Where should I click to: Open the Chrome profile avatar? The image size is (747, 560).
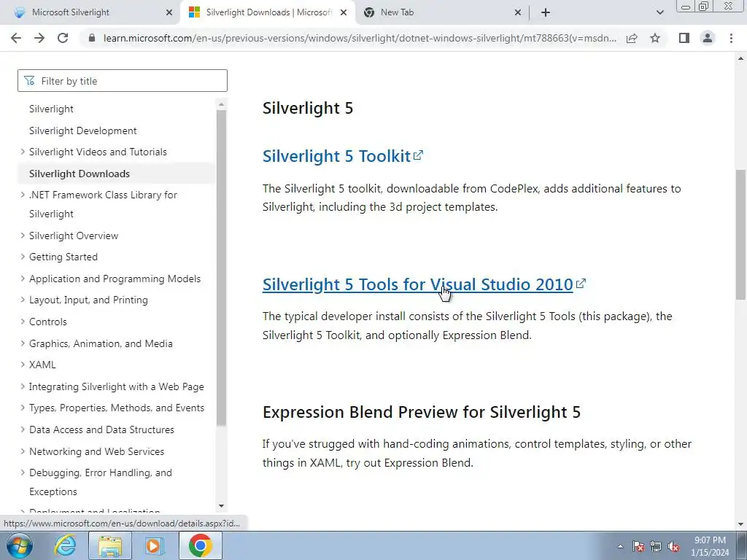click(708, 38)
